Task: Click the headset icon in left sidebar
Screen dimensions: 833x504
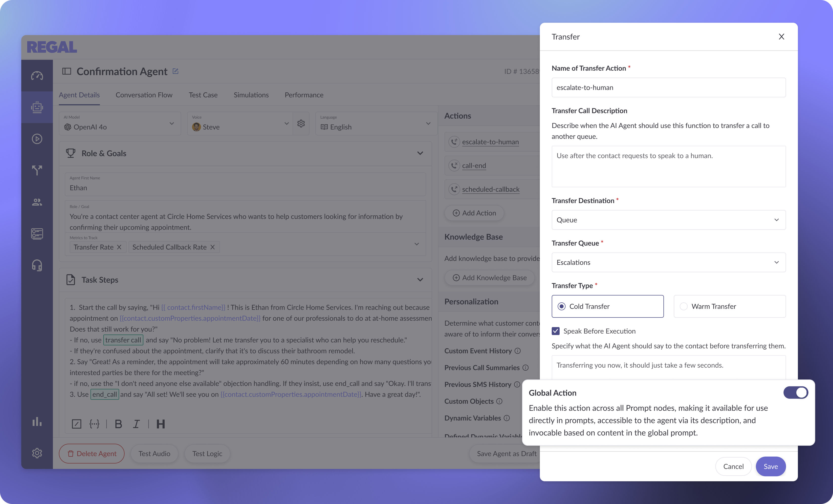Action: pos(37,265)
